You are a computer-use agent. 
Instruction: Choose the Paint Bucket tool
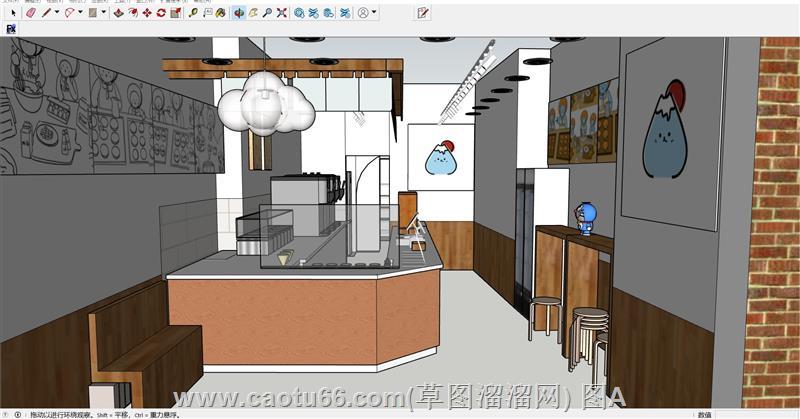point(221,13)
